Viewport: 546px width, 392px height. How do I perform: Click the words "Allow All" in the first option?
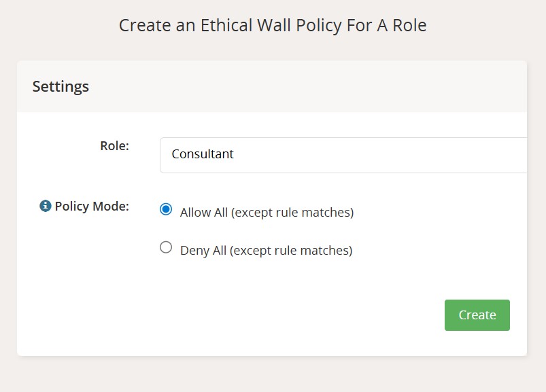pyautogui.click(x=203, y=213)
